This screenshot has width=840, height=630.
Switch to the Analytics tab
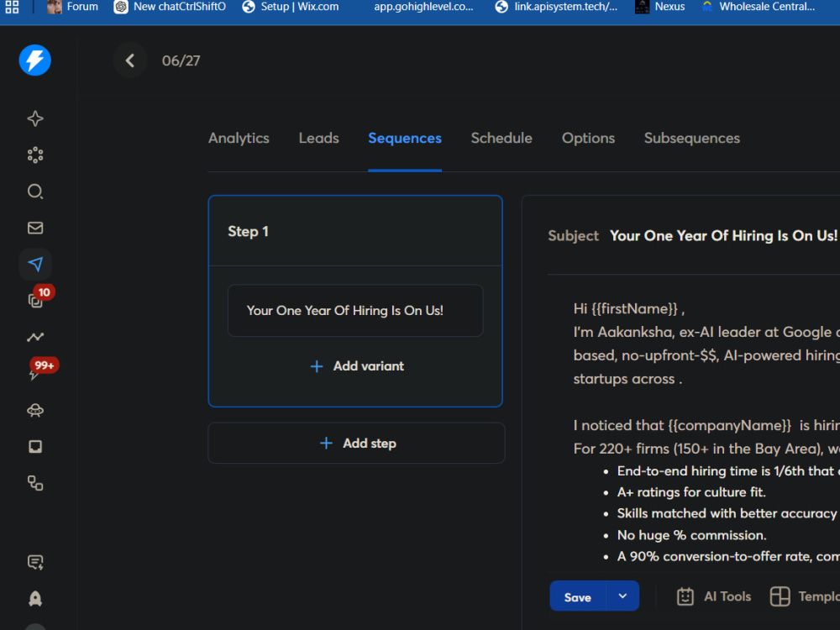tap(239, 139)
